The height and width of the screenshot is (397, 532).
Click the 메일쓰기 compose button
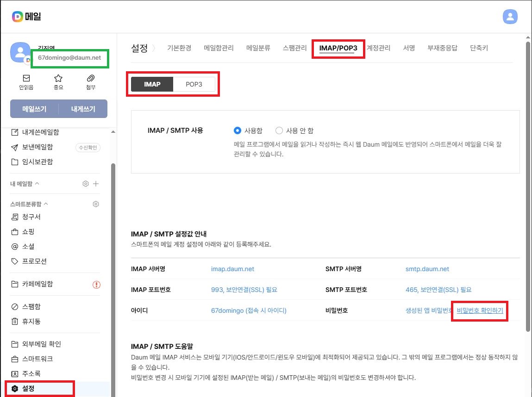point(34,109)
